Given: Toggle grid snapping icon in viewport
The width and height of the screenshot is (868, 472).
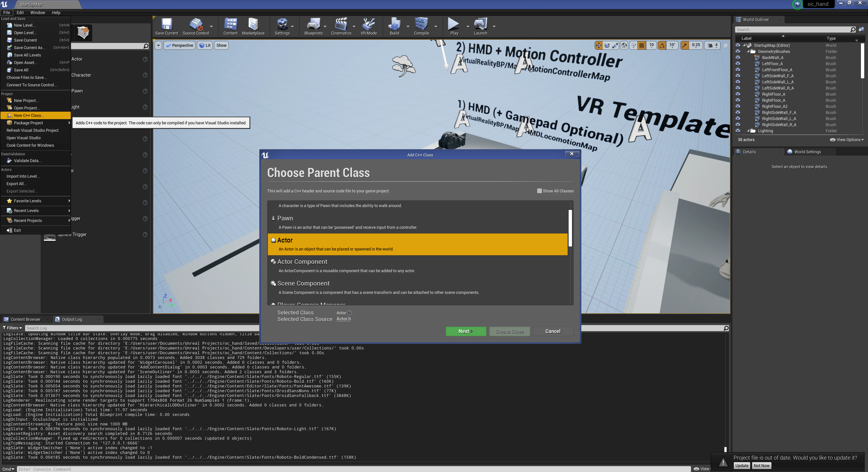Looking at the screenshot, I should (x=642, y=45).
